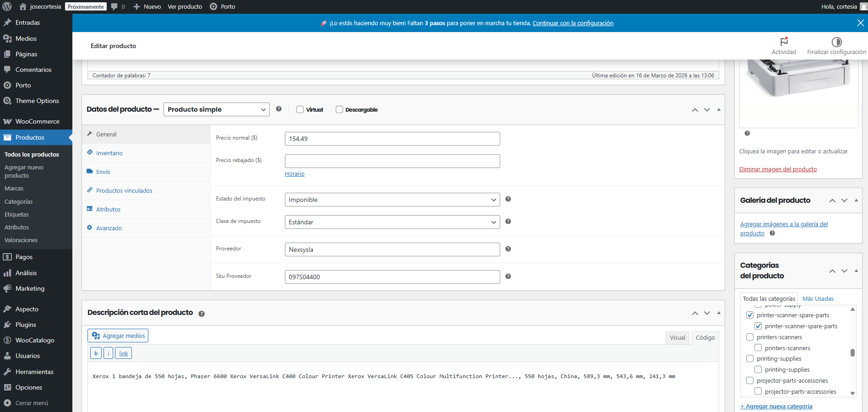Click the bold formatting button
Image resolution: width=868 pixels, height=412 pixels.
click(x=96, y=353)
